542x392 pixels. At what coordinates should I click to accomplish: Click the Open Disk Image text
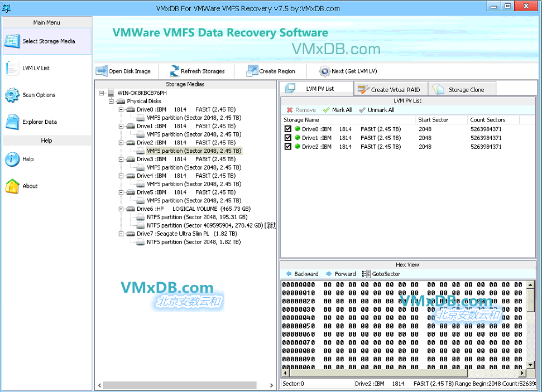[x=129, y=71]
